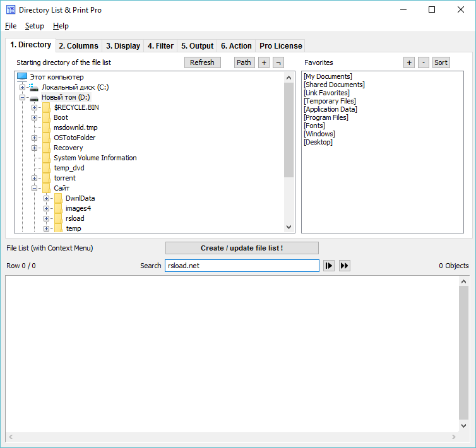Click the Boot folder icon
This screenshot has width=476, height=448.
pyautogui.click(x=46, y=117)
